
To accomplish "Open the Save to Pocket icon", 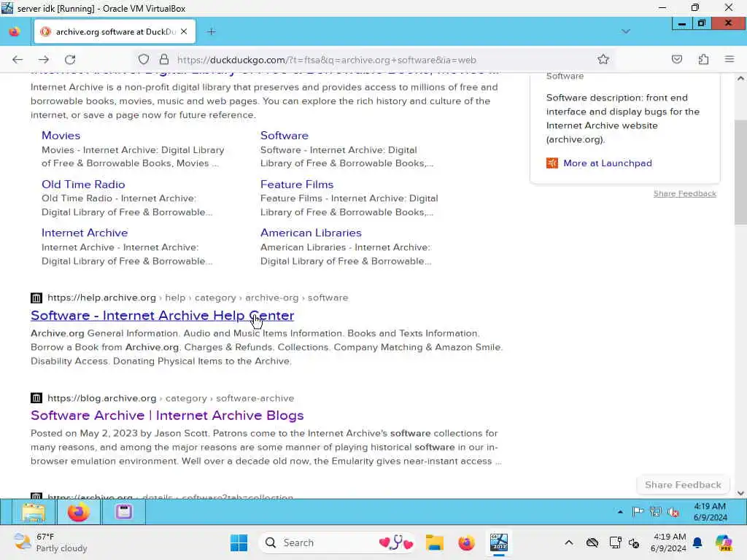I will [x=676, y=60].
